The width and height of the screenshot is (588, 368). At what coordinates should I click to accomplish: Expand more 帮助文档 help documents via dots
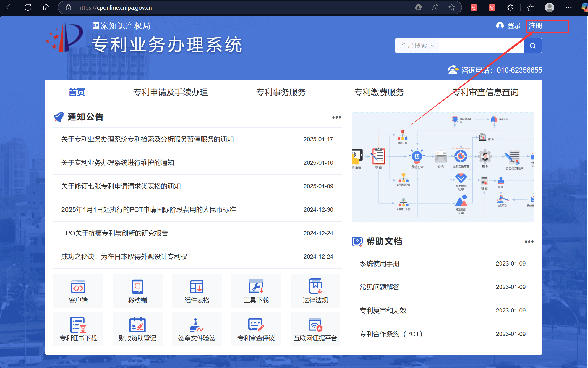(x=529, y=242)
